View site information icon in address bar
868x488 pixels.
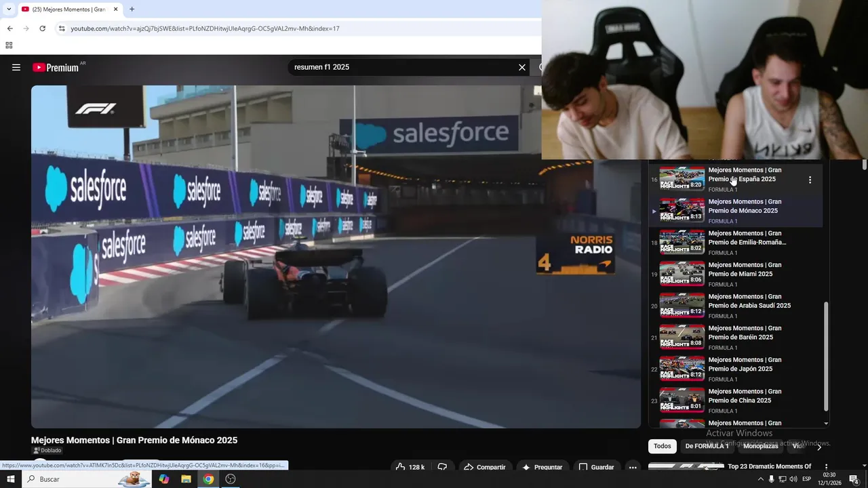pos(62,28)
